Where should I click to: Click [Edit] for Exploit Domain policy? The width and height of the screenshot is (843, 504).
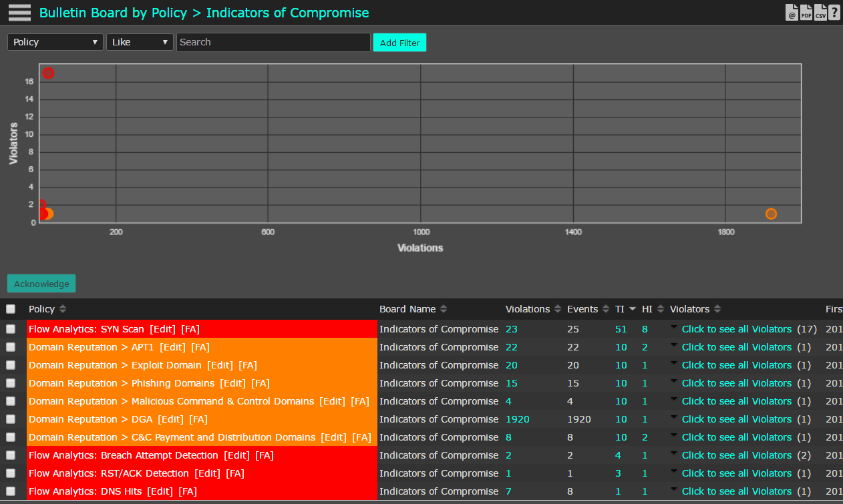(x=220, y=365)
